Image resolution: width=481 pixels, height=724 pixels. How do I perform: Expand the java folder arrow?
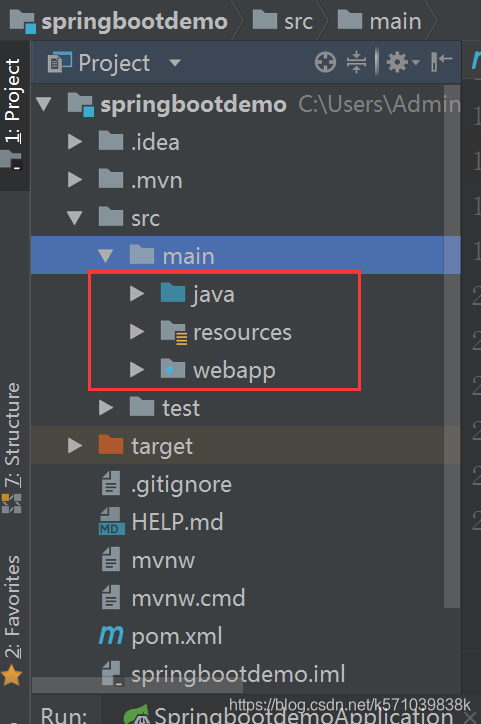click(x=137, y=294)
